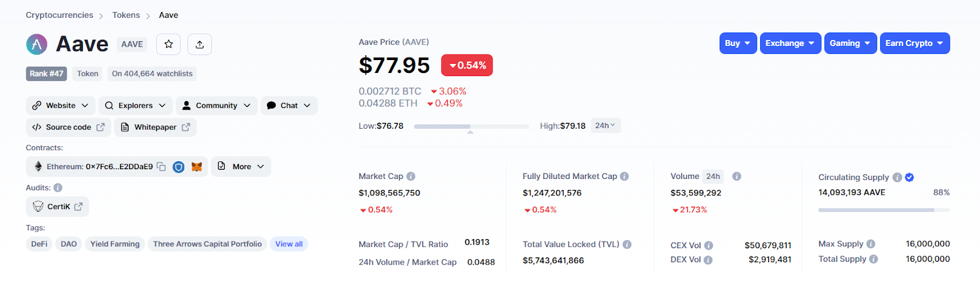
Task: Open the 24h range selector
Action: tap(605, 126)
